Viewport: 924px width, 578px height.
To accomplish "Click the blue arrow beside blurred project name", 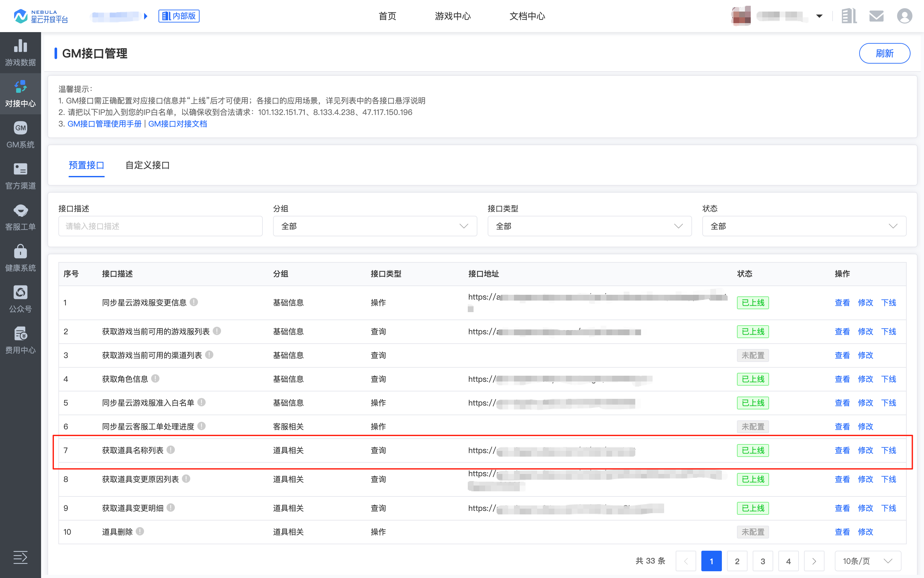I will point(145,16).
